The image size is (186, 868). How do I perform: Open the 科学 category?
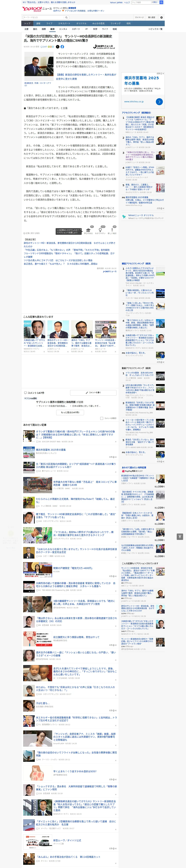coord(95,29)
